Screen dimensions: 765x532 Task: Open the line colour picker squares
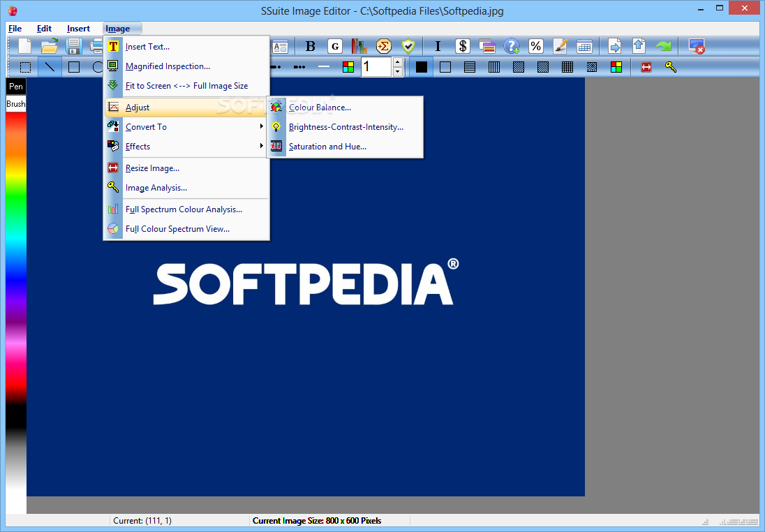(x=348, y=67)
